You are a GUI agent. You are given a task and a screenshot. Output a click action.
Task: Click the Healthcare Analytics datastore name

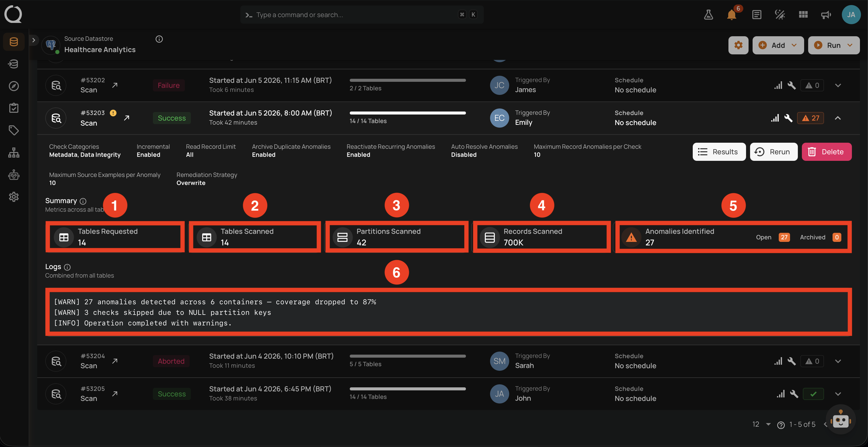coord(100,50)
